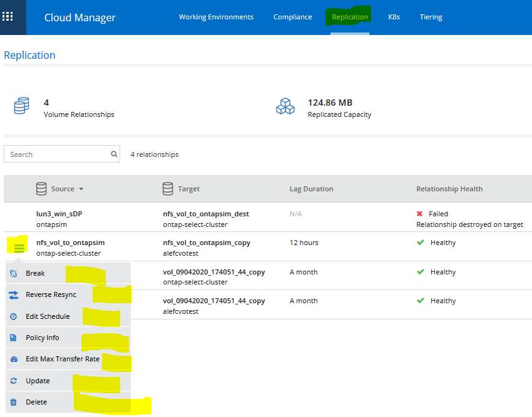The height and width of the screenshot is (417, 532).
Task: Select source volume lun3_win_sDP
Action: point(59,214)
